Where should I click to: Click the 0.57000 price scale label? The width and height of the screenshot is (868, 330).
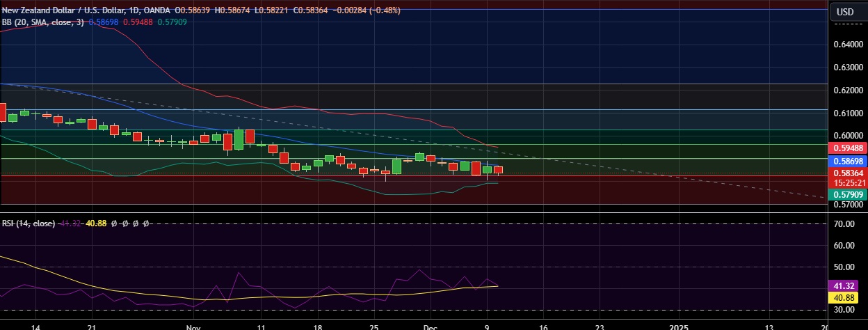pos(848,205)
